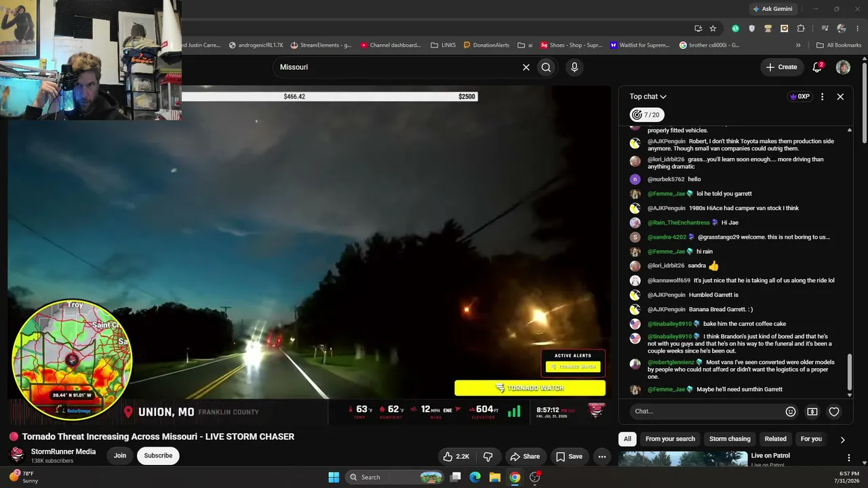Open the androgenicIRL bookmark
The height and width of the screenshot is (488, 868).
point(256,45)
